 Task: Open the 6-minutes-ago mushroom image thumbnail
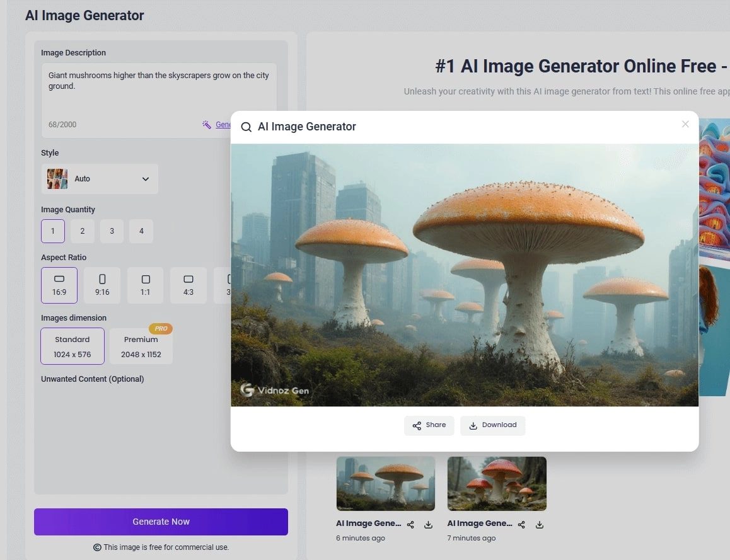pos(385,483)
